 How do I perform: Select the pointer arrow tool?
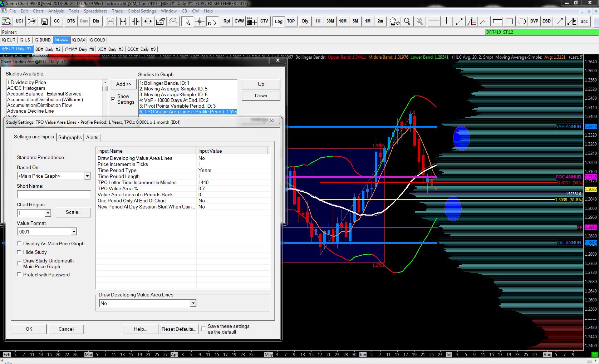pyautogui.click(x=187, y=21)
